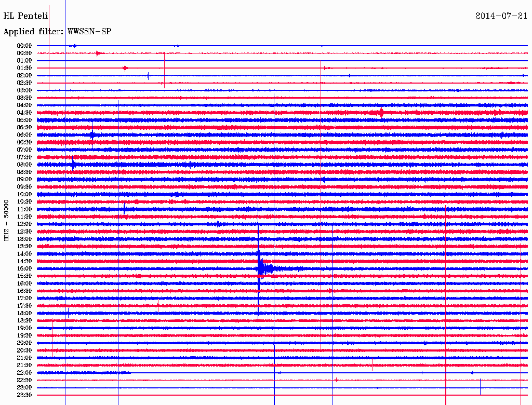Select the 22:00 time label
The height and width of the screenshot is (405, 532).
tap(24, 373)
